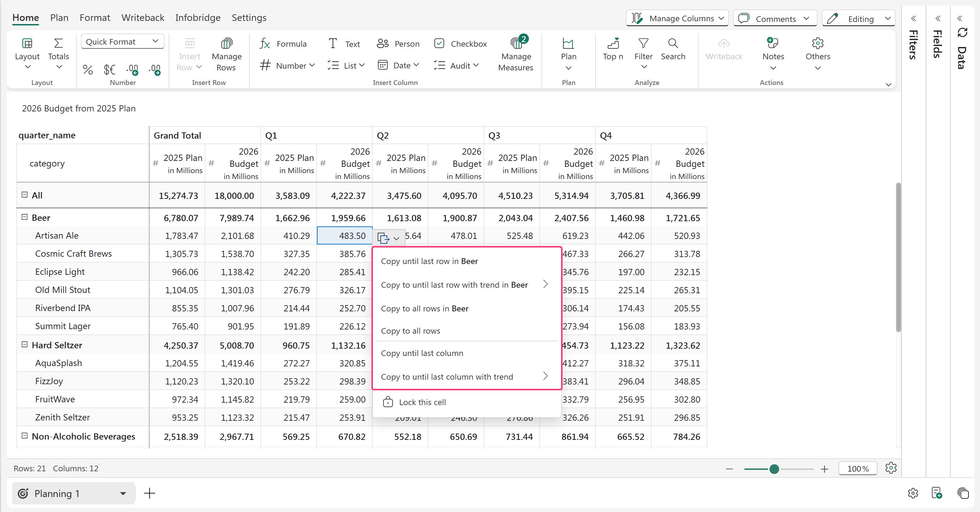This screenshot has height=512, width=980.
Task: Click the Formula insert column icon
Action: [x=265, y=44]
